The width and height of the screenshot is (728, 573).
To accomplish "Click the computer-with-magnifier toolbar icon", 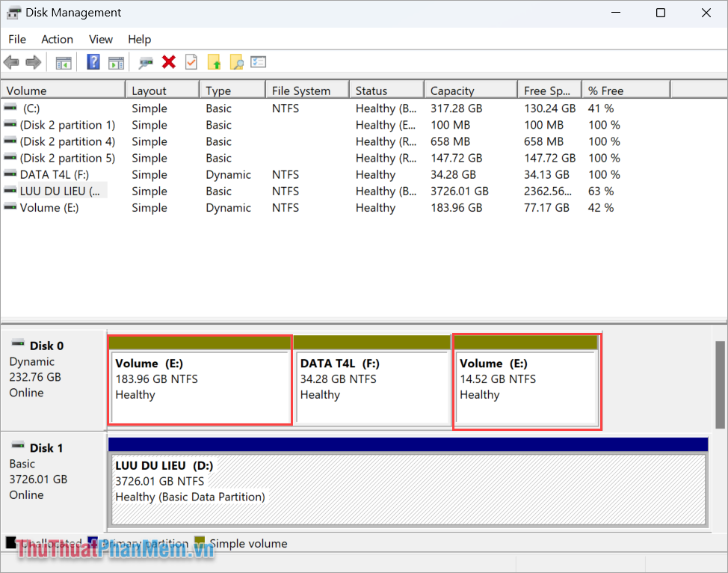I will 146,62.
